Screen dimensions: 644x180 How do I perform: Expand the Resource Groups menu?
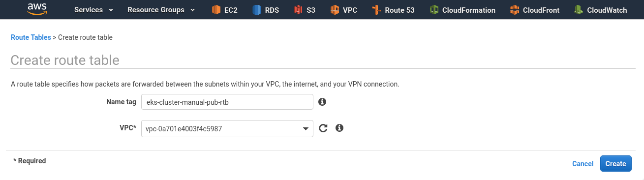(x=161, y=10)
